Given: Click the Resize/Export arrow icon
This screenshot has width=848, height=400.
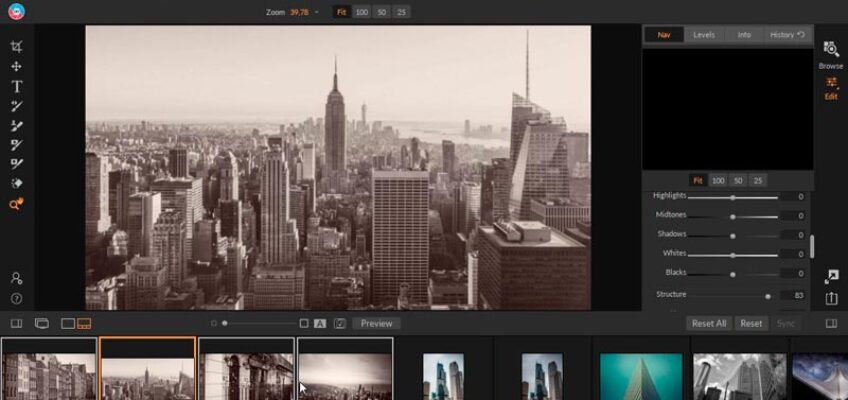Looking at the screenshot, I should pyautogui.click(x=831, y=277).
